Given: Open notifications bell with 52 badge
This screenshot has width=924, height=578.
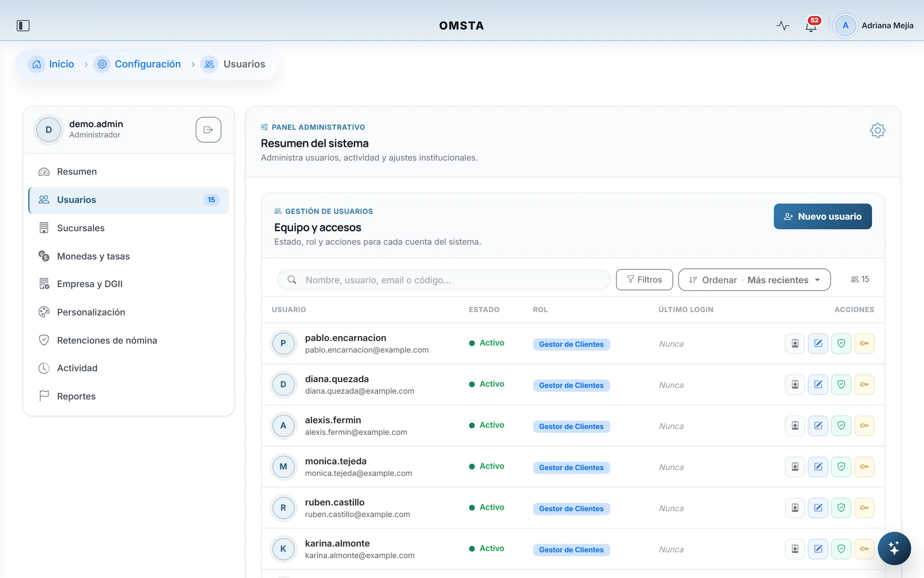Looking at the screenshot, I should pyautogui.click(x=811, y=26).
